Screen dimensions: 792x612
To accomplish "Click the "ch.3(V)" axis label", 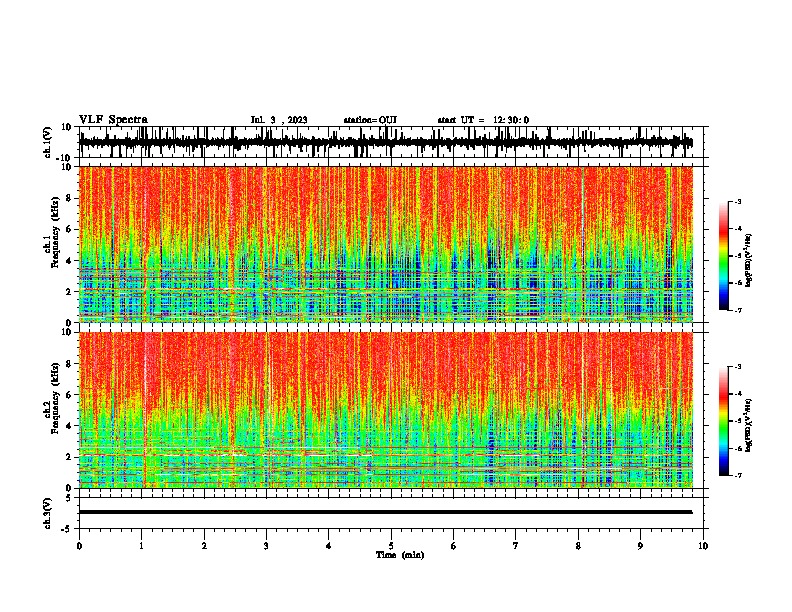I will 48,513.
